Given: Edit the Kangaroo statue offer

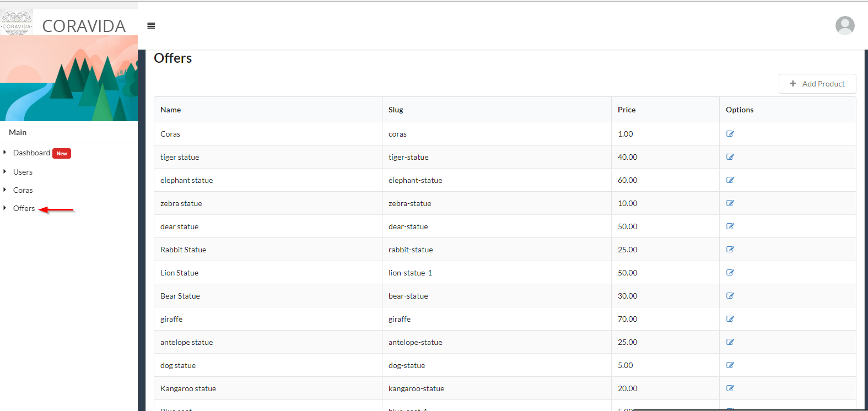Looking at the screenshot, I should click(x=730, y=388).
